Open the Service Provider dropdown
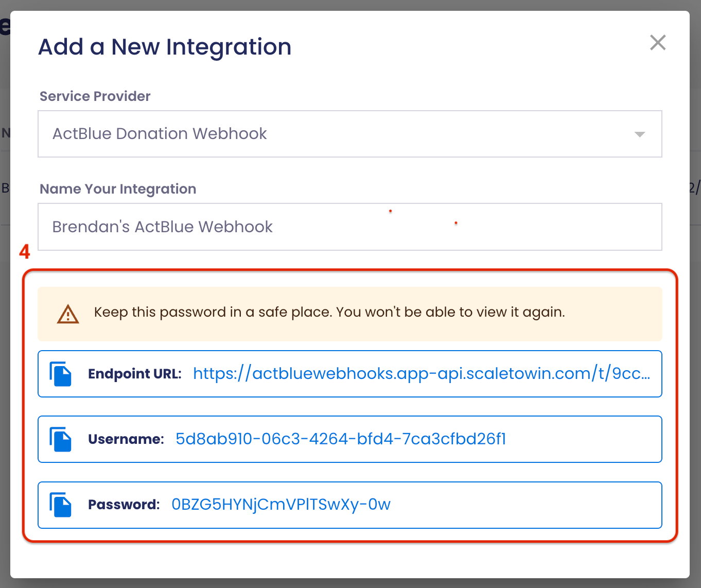The width and height of the screenshot is (701, 588). click(350, 134)
